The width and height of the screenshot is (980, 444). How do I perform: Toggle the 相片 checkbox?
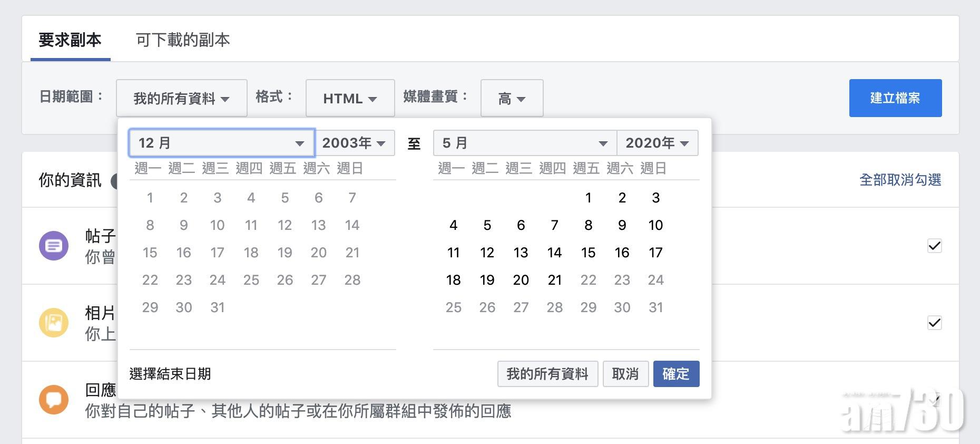pos(934,323)
